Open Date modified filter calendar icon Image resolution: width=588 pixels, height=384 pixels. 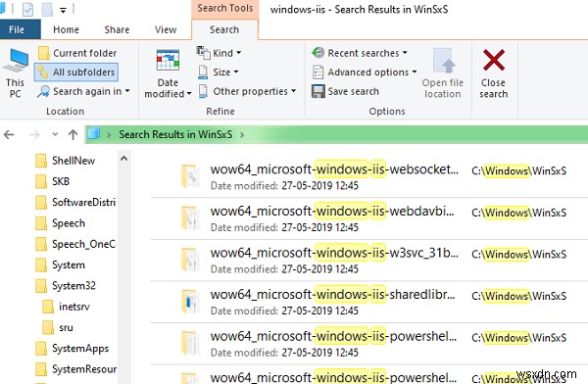[x=168, y=61]
